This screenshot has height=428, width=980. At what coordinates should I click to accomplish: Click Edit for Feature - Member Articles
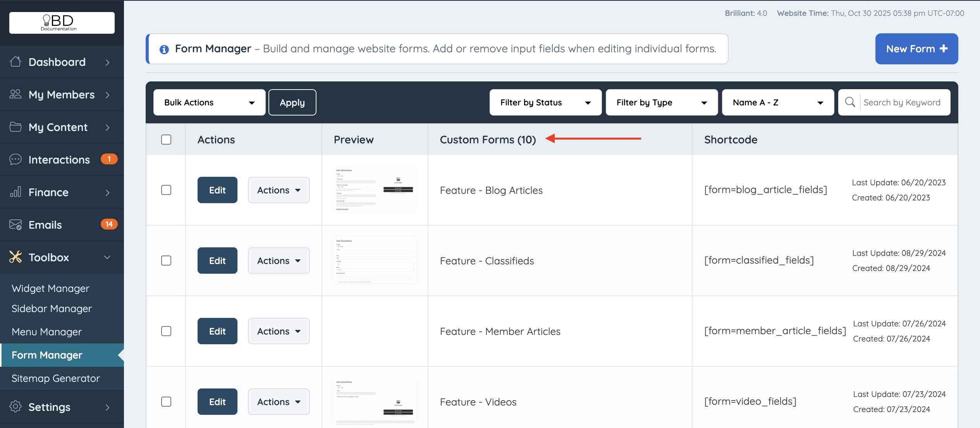pyautogui.click(x=217, y=331)
